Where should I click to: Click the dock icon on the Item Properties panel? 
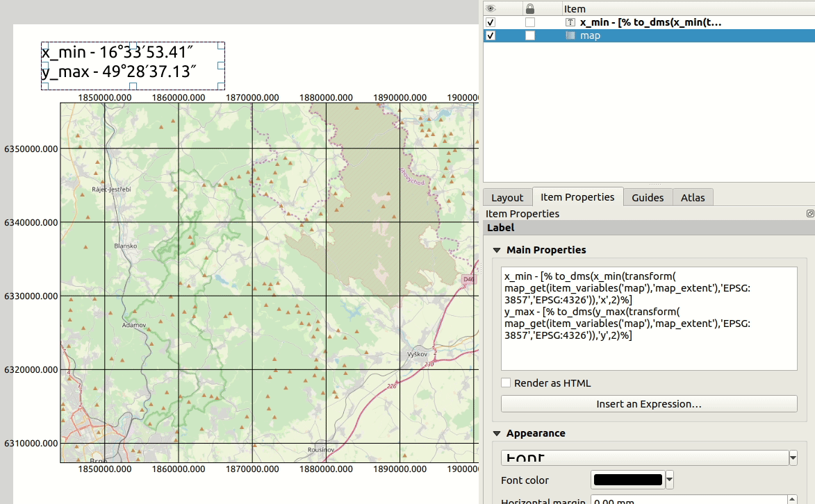pos(809,214)
